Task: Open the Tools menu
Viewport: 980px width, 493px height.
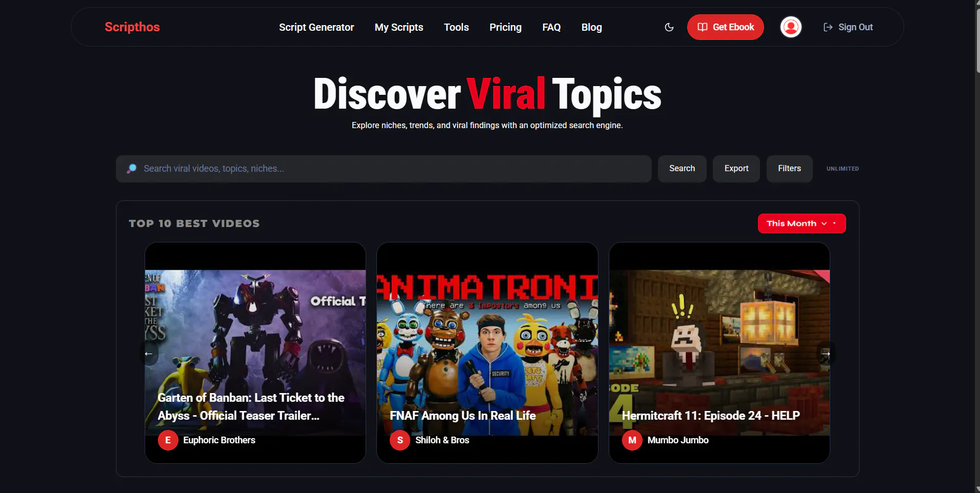Action: (x=456, y=27)
